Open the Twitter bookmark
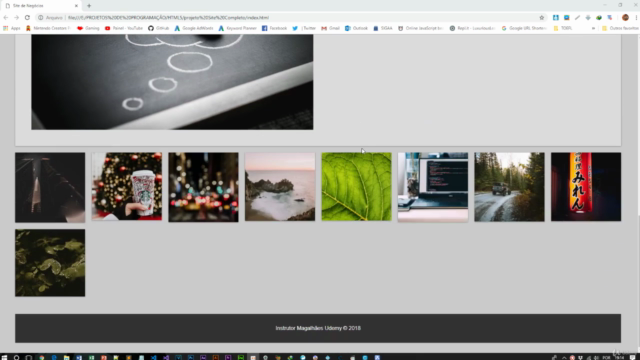This screenshot has width=640, height=360. pyautogui.click(x=304, y=28)
